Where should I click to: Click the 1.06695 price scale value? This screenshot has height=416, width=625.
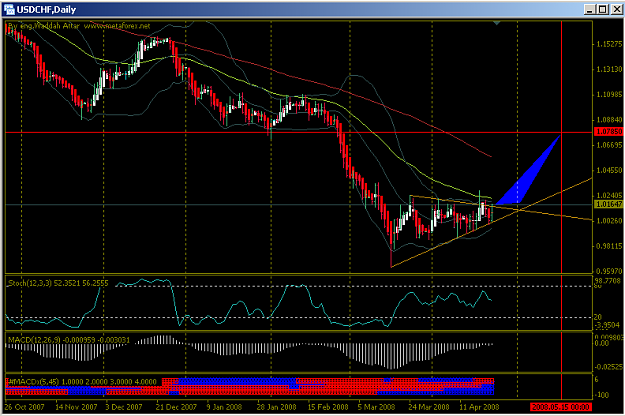[609, 145]
